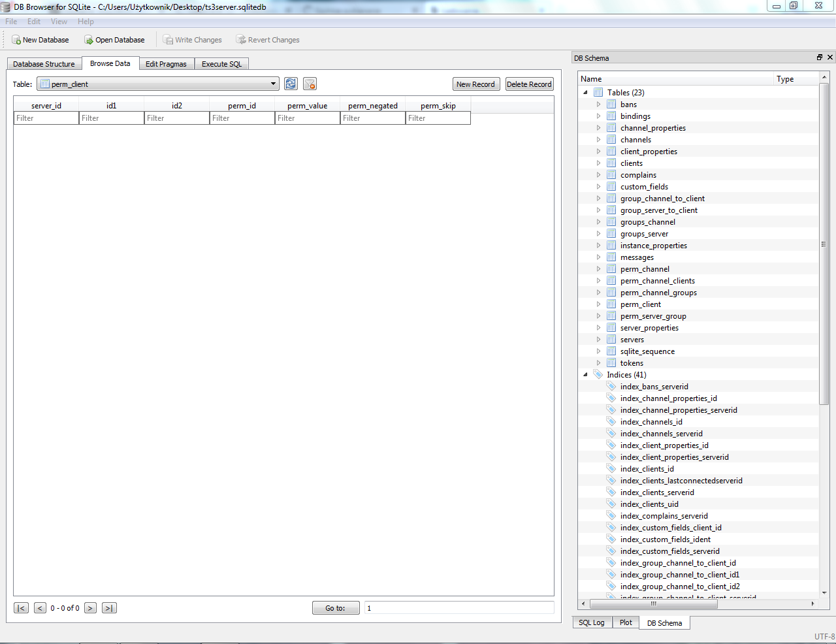Open the File menu
836x644 pixels.
click(x=11, y=22)
